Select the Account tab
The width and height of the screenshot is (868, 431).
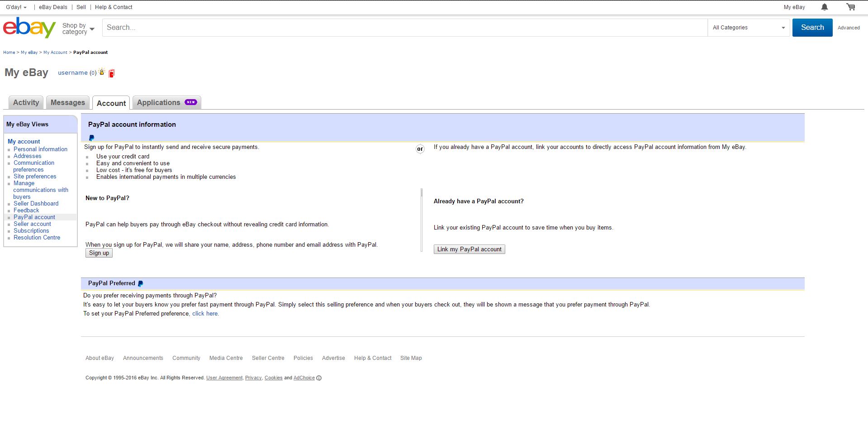coord(111,103)
